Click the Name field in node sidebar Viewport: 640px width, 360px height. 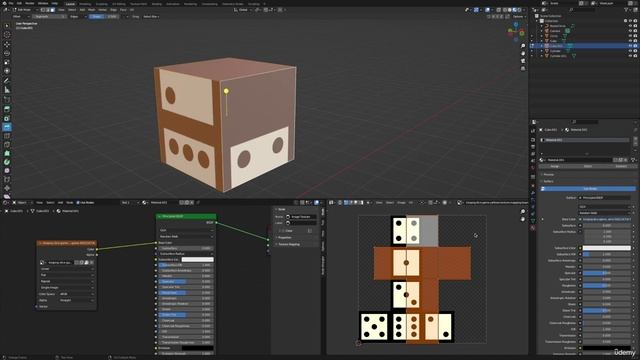[301, 217]
